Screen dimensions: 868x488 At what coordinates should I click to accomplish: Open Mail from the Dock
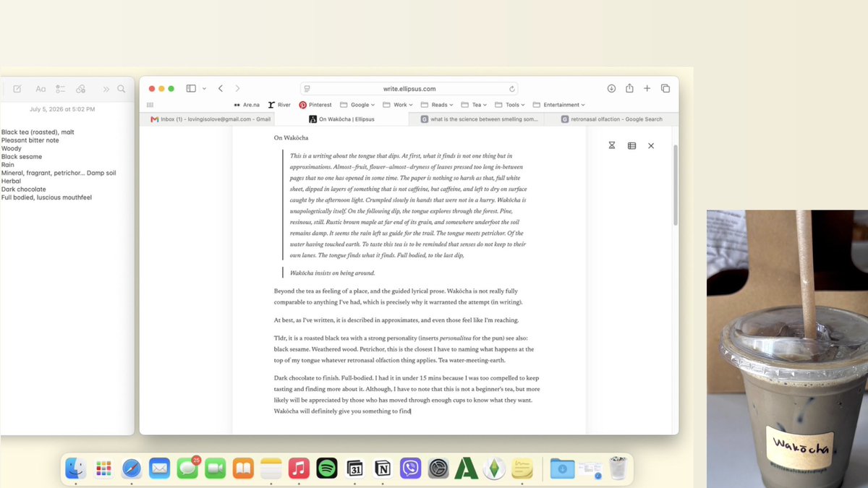(x=159, y=468)
